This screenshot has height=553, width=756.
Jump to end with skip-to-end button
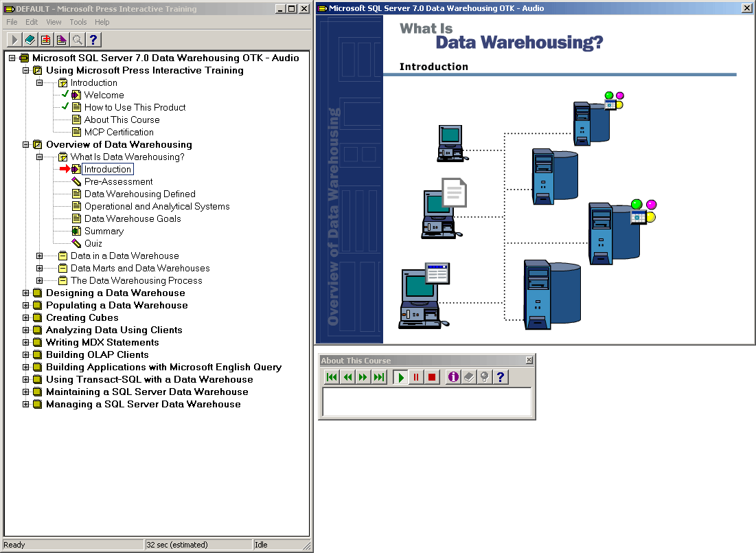click(380, 377)
